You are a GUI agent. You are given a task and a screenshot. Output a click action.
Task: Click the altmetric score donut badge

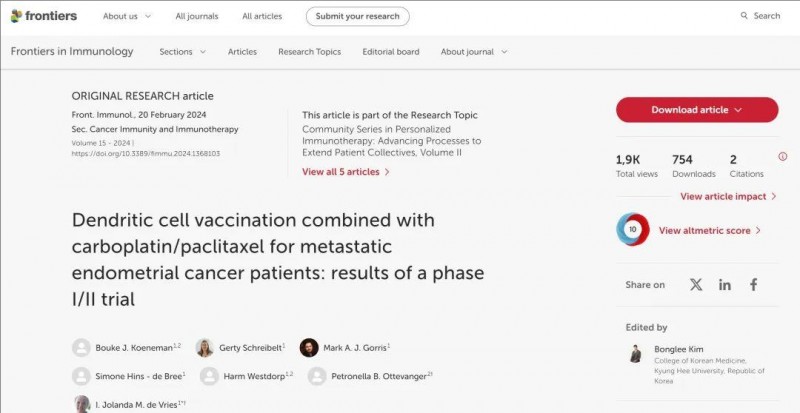(633, 229)
